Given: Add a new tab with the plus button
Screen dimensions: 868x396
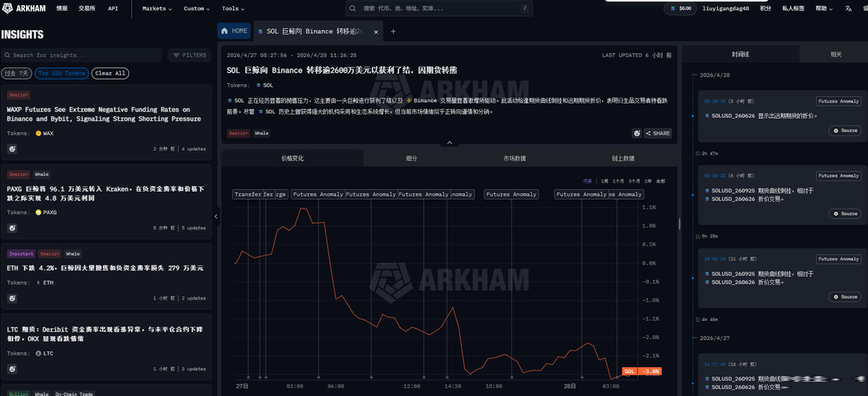Looking at the screenshot, I should pos(393,31).
